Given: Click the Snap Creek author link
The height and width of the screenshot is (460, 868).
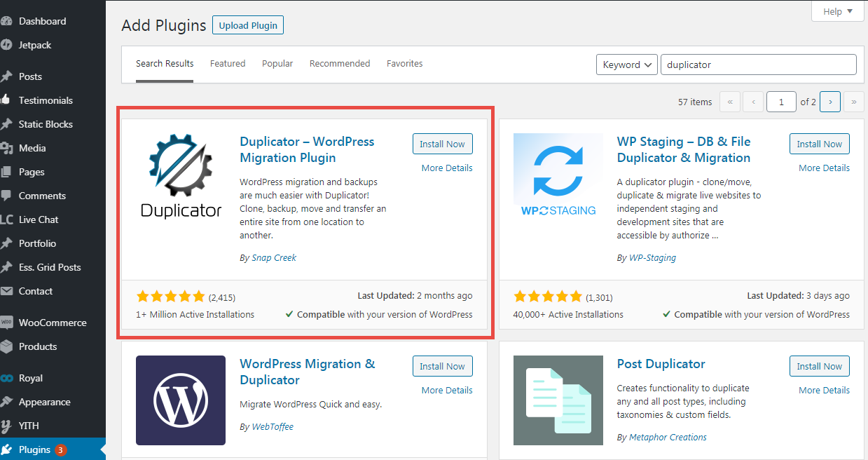Looking at the screenshot, I should pos(274,258).
